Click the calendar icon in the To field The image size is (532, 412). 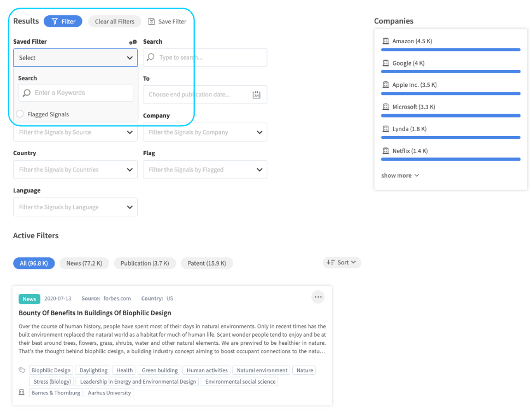pos(257,95)
